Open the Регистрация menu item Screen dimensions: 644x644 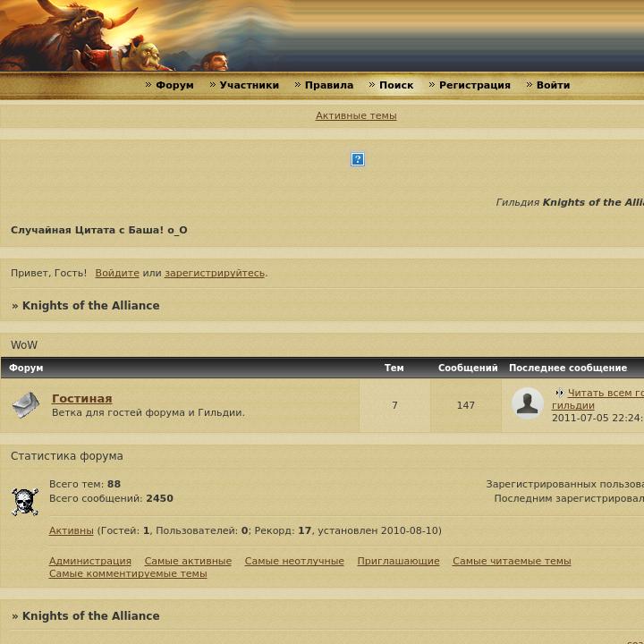(475, 85)
